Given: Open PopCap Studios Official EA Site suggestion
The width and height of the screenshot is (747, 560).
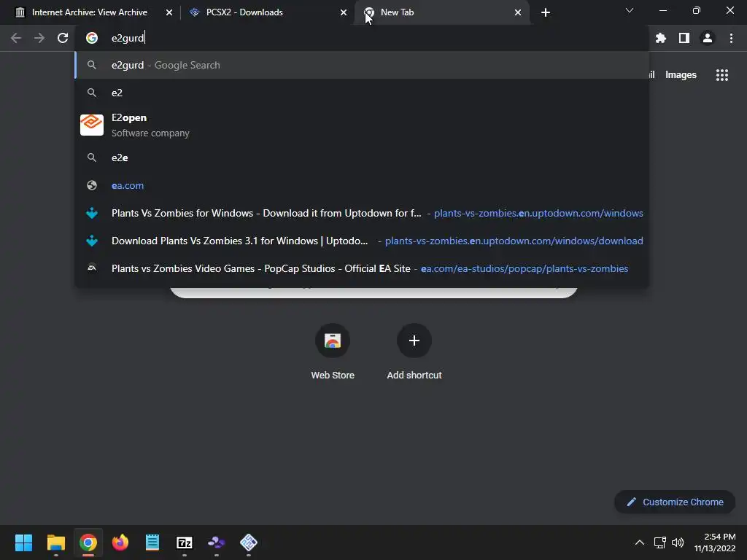Looking at the screenshot, I should 362,268.
